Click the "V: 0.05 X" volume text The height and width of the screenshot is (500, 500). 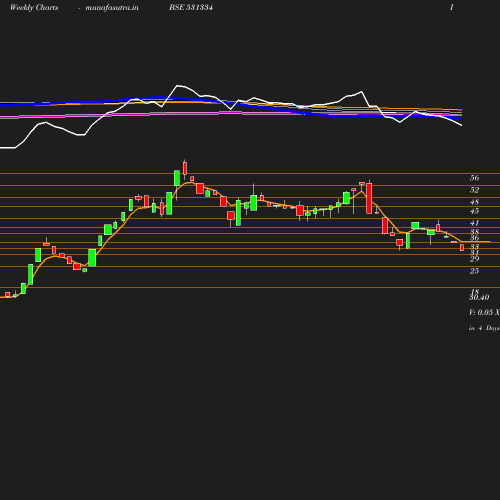[484, 312]
